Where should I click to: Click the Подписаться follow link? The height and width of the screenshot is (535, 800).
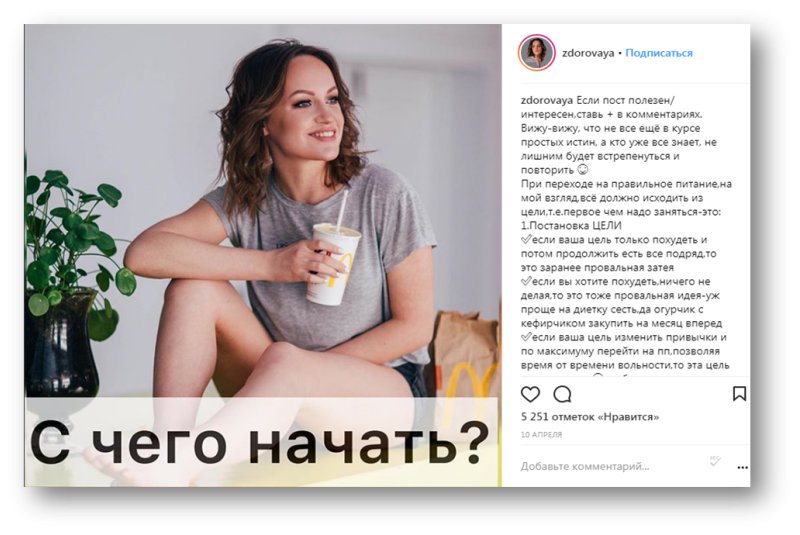(x=659, y=53)
